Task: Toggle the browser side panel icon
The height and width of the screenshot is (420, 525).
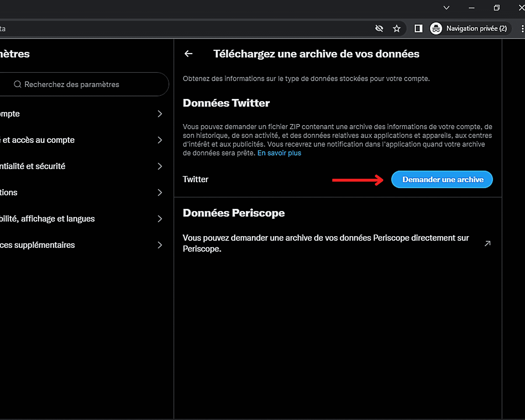Action: tap(418, 28)
